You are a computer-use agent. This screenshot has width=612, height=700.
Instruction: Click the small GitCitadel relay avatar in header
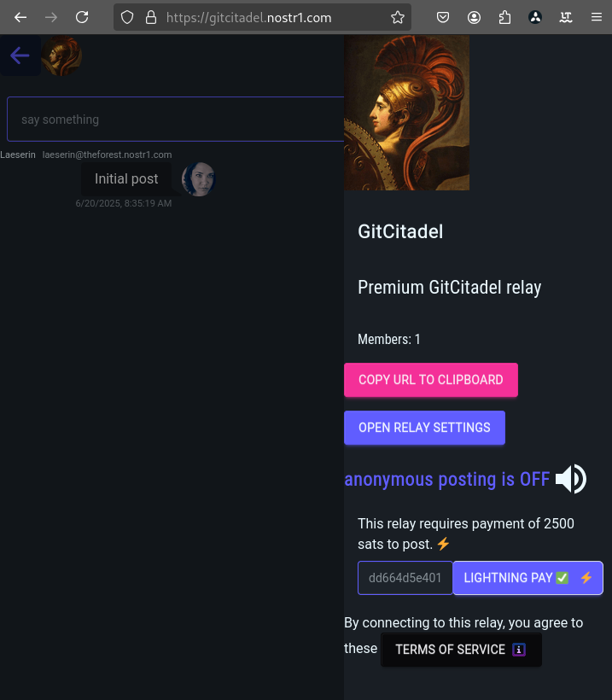[x=61, y=55]
